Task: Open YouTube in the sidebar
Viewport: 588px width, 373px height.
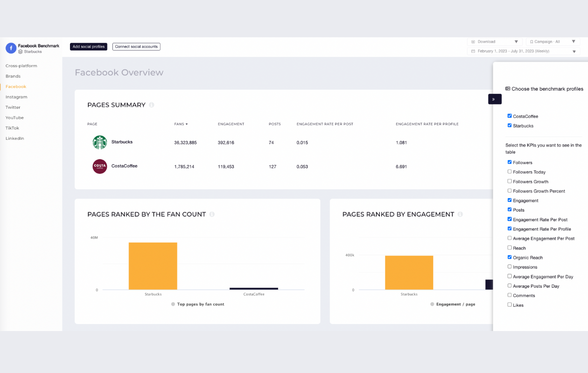Action: pos(14,117)
